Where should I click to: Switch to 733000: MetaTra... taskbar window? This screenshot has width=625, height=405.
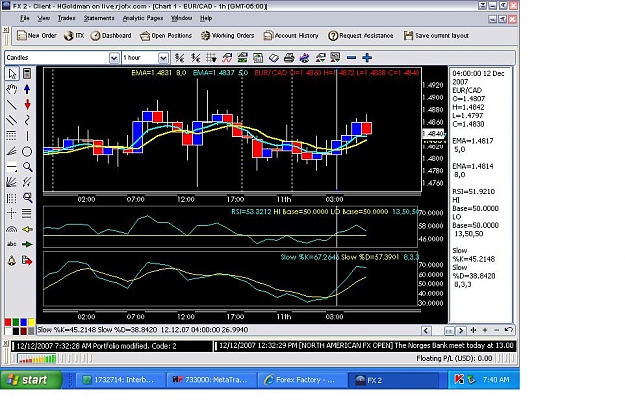click(x=210, y=380)
